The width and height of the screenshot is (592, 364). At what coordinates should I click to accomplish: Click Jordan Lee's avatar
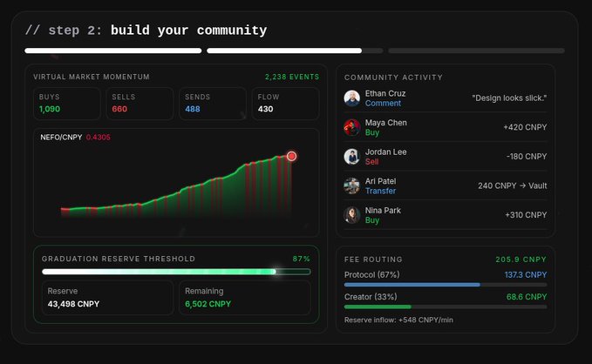(352, 157)
